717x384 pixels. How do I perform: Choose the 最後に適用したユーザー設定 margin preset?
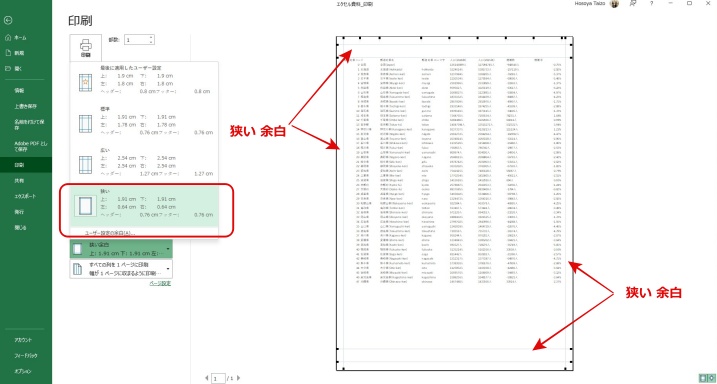tap(144, 80)
